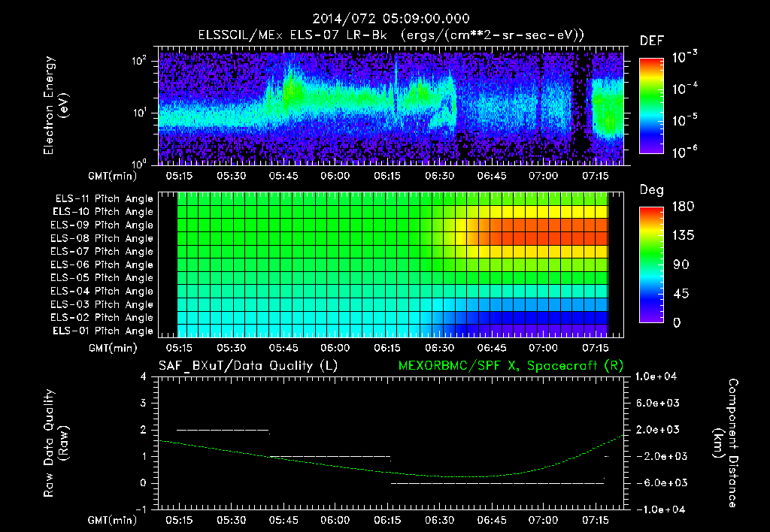770x532 pixels.
Task: Click the ELS-07 Pitch Angle row label
Action: [102, 251]
